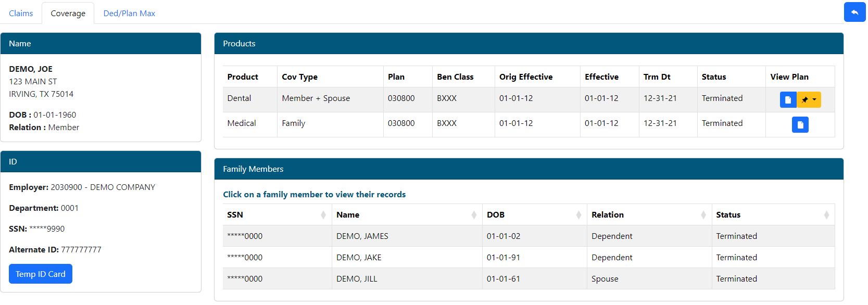Click Employer 2030900 - DEMO COMPANY text
868x305 pixels.
click(x=82, y=187)
